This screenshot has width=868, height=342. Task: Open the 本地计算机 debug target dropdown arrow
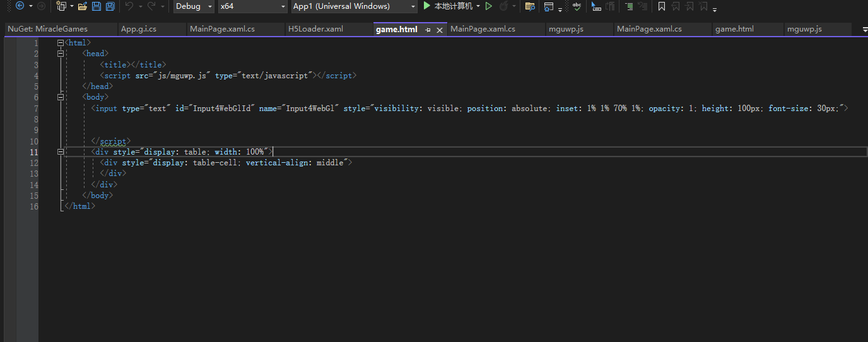478,6
